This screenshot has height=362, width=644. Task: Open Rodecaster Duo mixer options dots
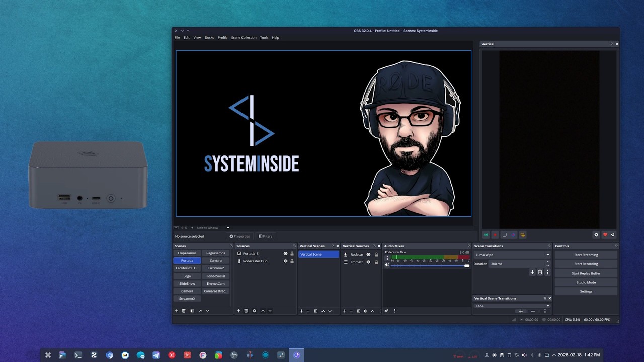(x=387, y=258)
